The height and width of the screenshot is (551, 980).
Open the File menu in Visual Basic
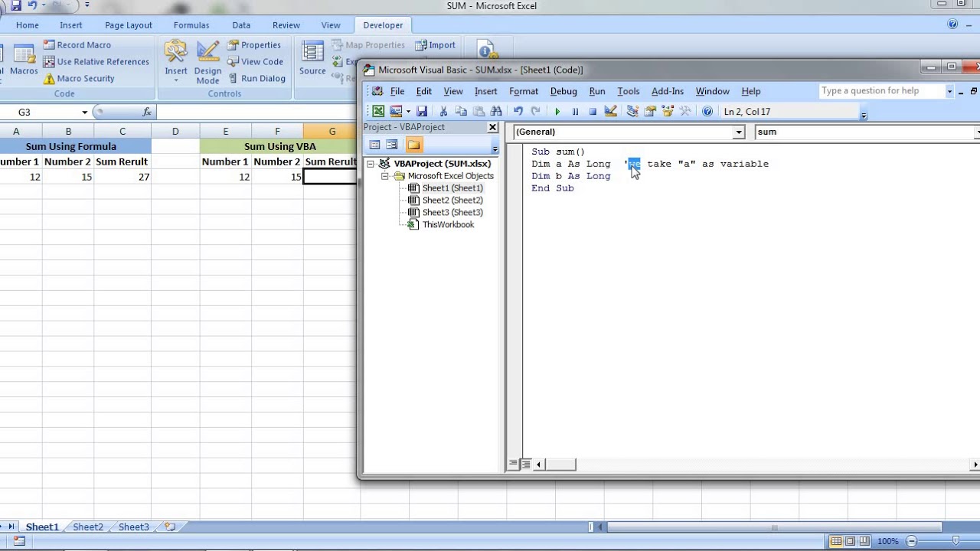397,91
